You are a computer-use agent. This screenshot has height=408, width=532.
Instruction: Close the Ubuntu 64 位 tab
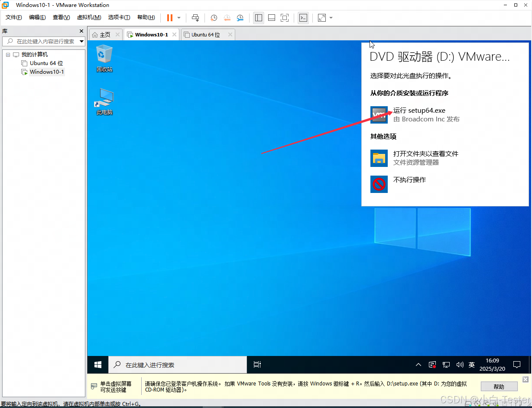tap(230, 35)
